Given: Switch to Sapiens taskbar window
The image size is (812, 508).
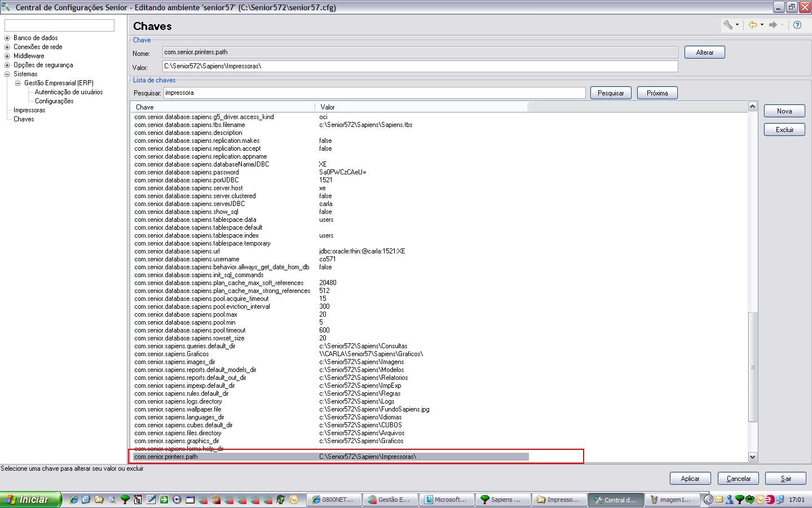Looking at the screenshot, I should tap(502, 500).
